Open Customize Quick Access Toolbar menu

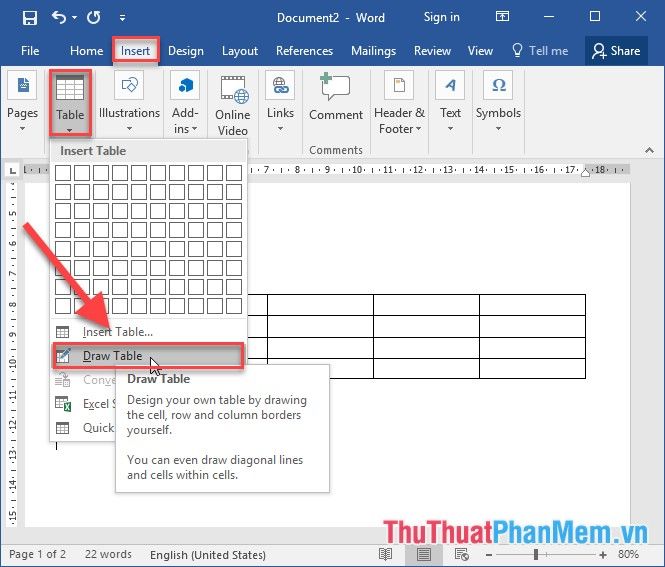[x=122, y=18]
